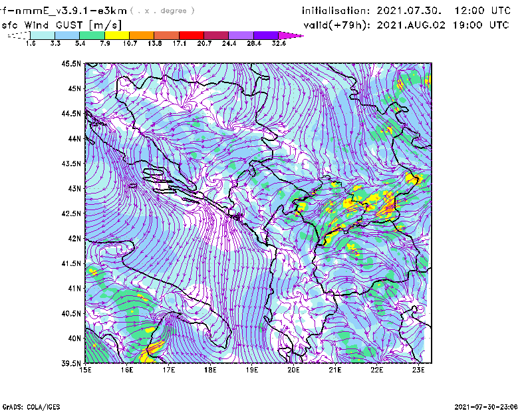Click the '2021-07-30-23:06' timestamp
Screen dimensions: 532x411
486,407
